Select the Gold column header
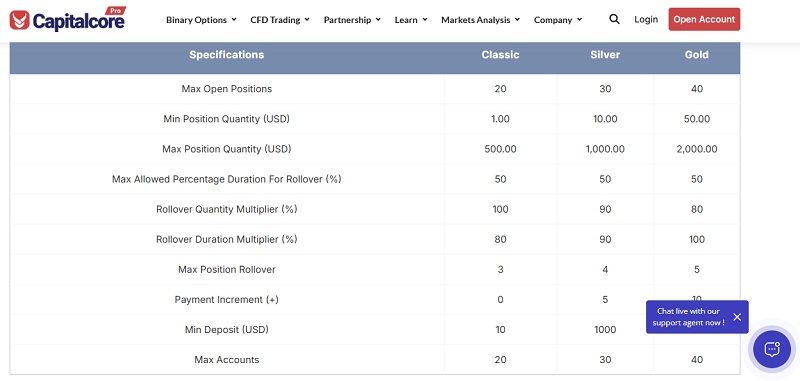 tap(696, 55)
